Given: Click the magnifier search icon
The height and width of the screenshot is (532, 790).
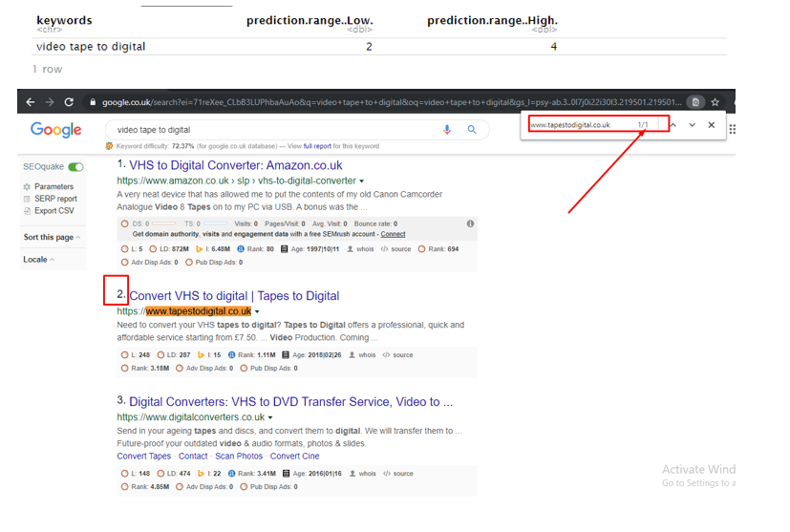Looking at the screenshot, I should (472, 130).
